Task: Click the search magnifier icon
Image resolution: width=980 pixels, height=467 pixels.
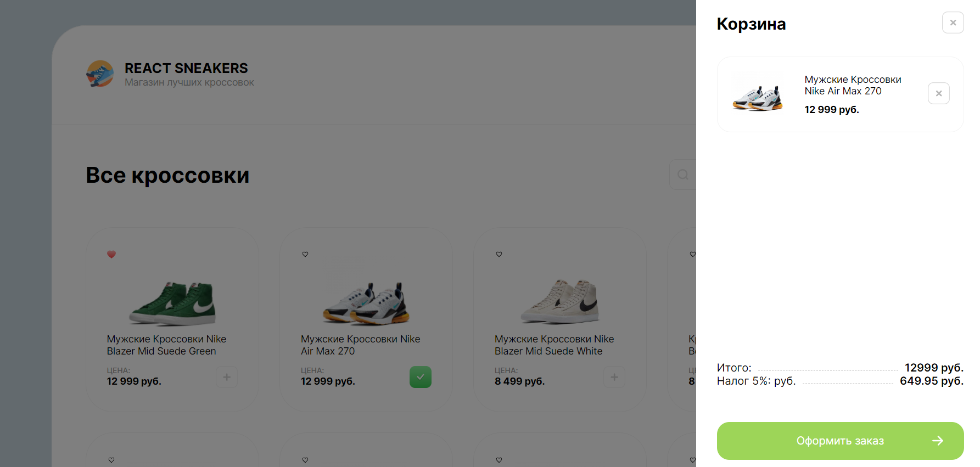Action: coord(683,175)
